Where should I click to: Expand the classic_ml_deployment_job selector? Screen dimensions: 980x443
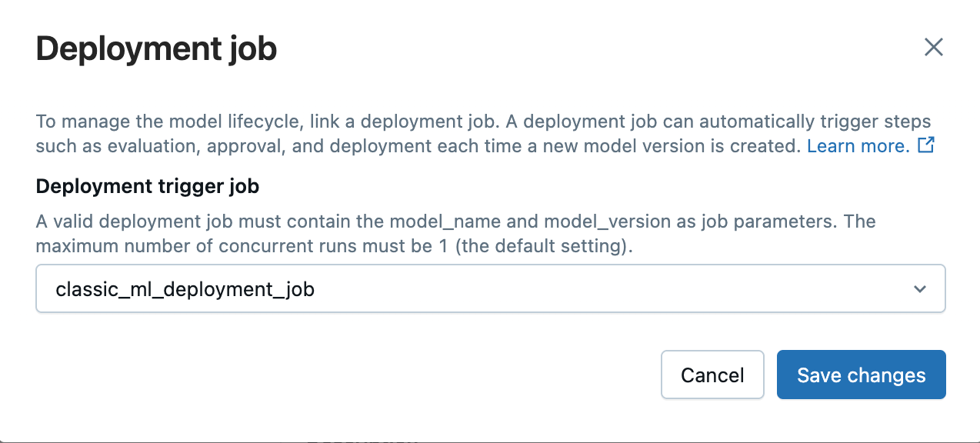click(x=490, y=289)
